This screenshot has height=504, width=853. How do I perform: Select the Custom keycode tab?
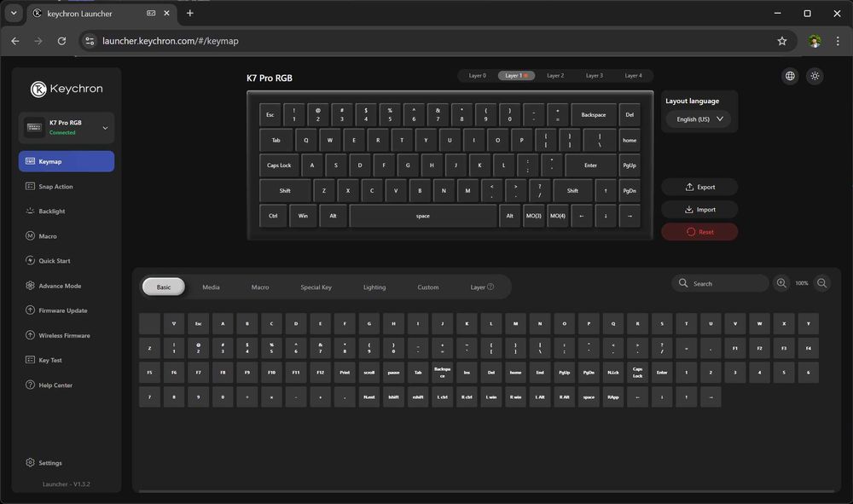pyautogui.click(x=428, y=287)
